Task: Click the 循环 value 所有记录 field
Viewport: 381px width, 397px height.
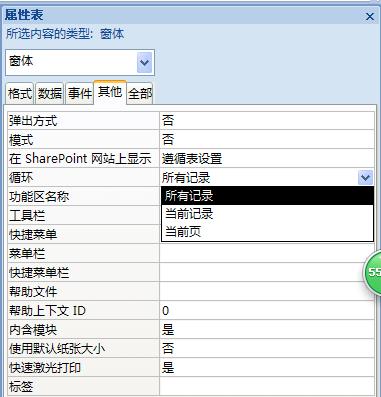Action: pos(259,177)
